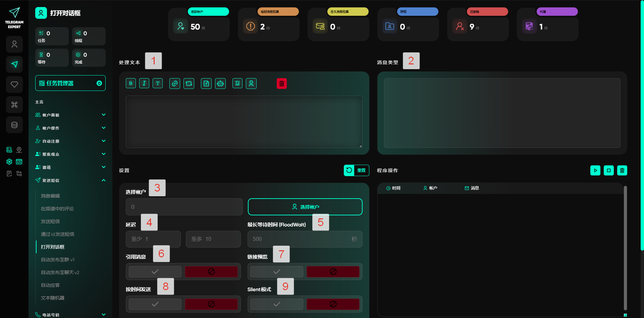Open the database icon in left sidebar

point(14,125)
